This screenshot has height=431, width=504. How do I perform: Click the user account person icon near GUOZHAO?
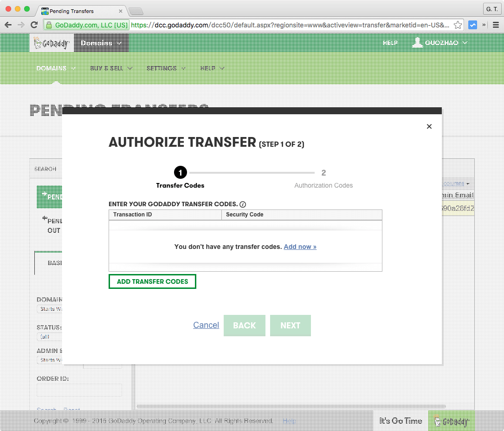click(x=416, y=42)
